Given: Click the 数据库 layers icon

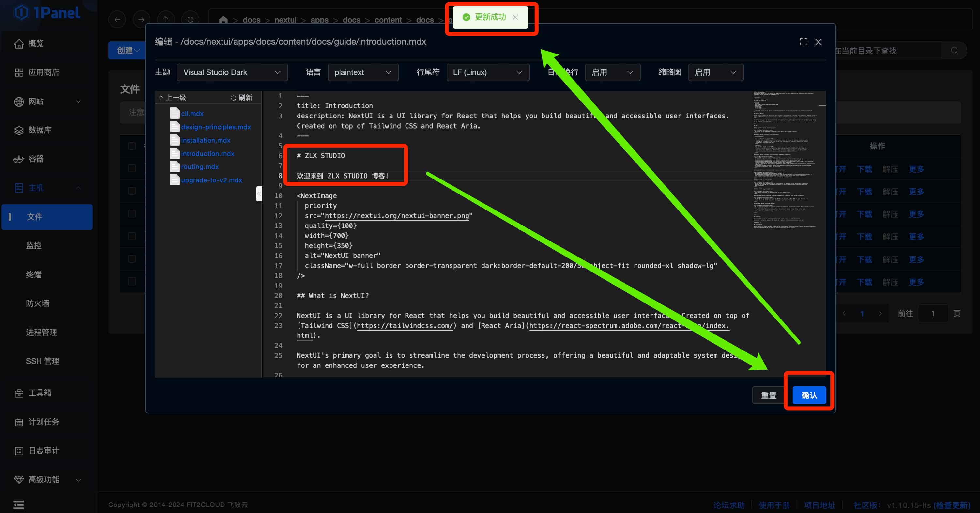Looking at the screenshot, I should click(x=19, y=130).
